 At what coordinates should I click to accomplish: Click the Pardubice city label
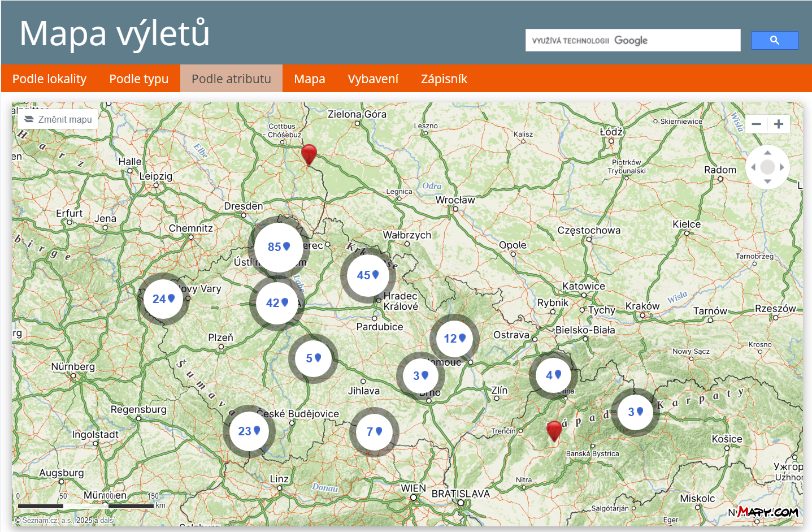[380, 327]
